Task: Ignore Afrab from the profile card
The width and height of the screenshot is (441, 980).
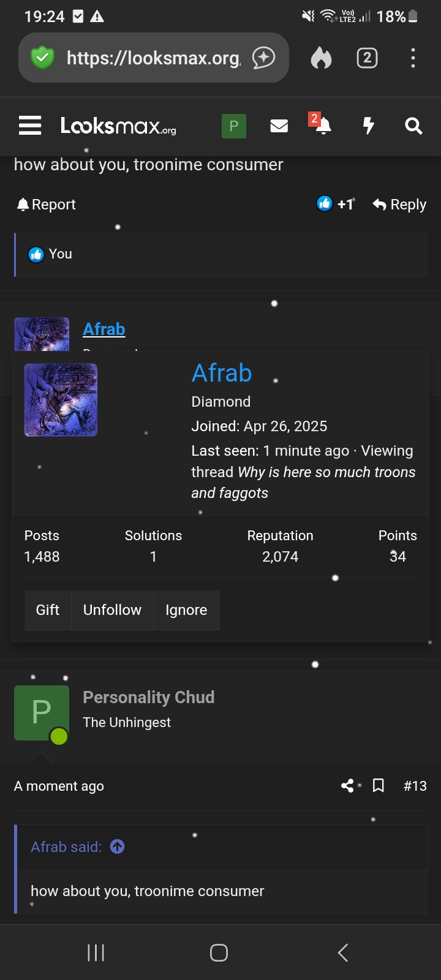Action: [x=186, y=610]
